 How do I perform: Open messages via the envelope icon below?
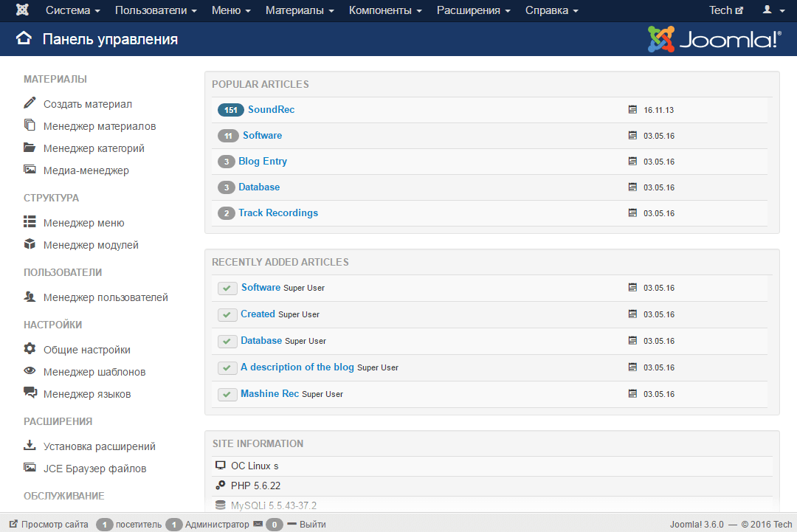coord(258,524)
